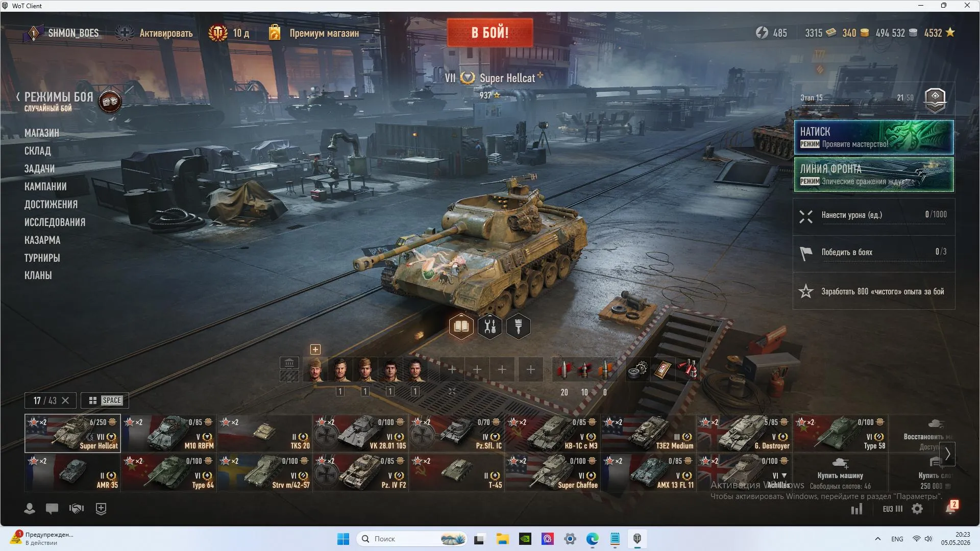Click the first aid kit consumable icon
Screen dimensions: 980x551
pyautogui.click(x=663, y=369)
